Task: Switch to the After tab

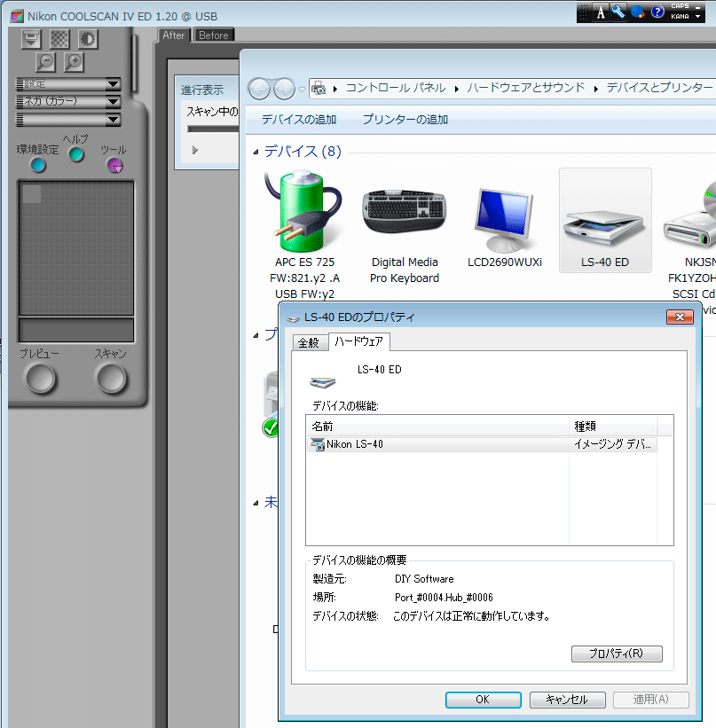Action: tap(173, 35)
